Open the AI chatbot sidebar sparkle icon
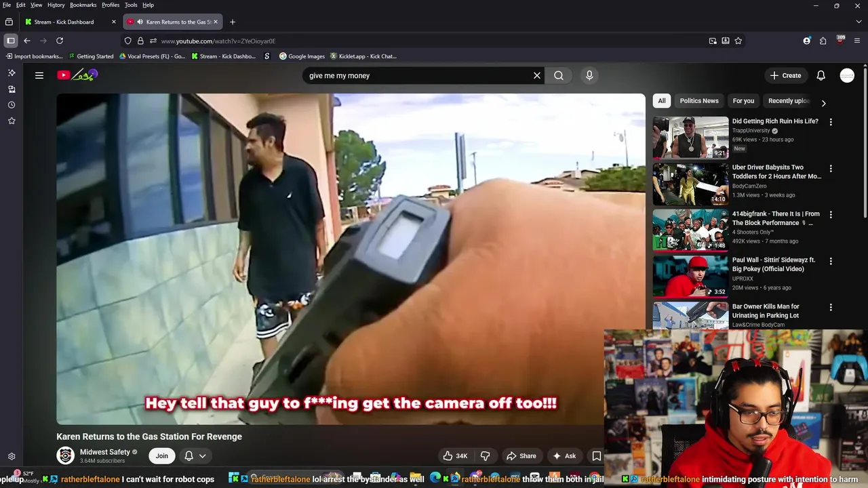The width and height of the screenshot is (868, 488). click(x=12, y=73)
